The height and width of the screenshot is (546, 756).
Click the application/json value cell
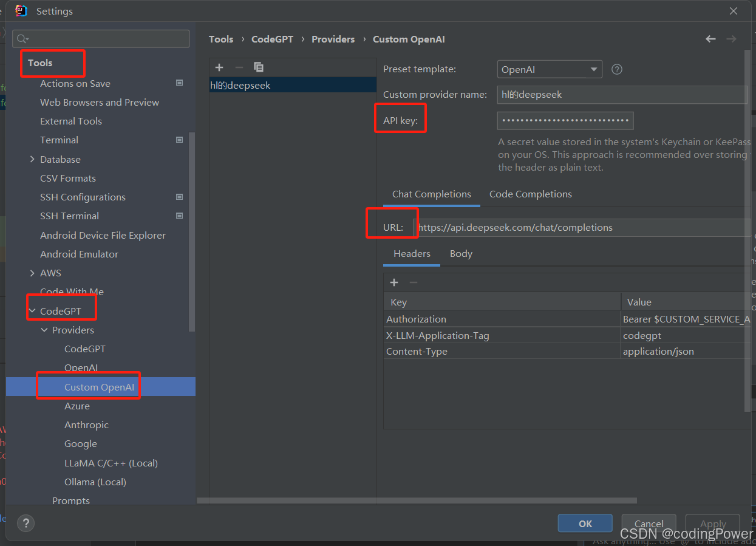[686, 351]
